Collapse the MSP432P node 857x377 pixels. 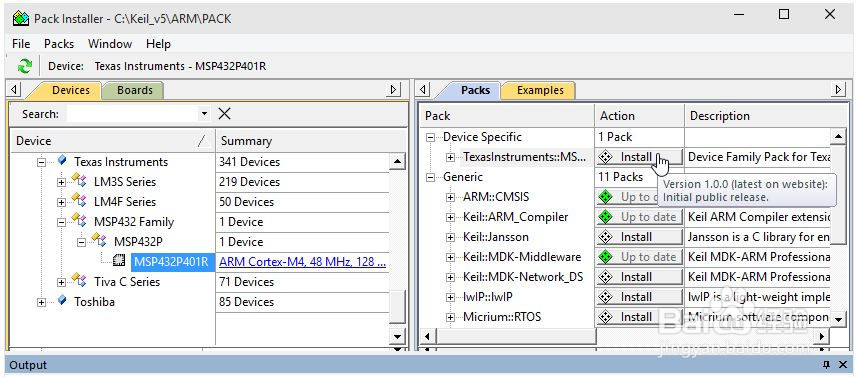coord(81,242)
